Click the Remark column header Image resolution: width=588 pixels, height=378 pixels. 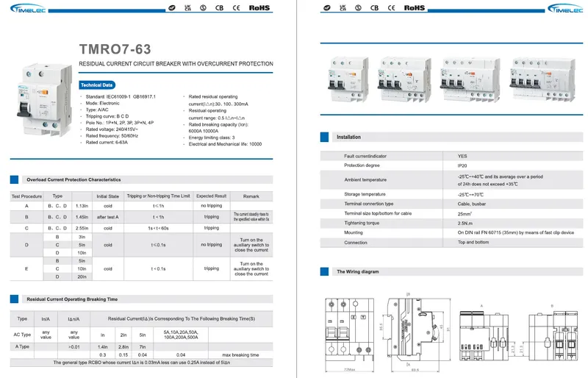[x=251, y=196]
